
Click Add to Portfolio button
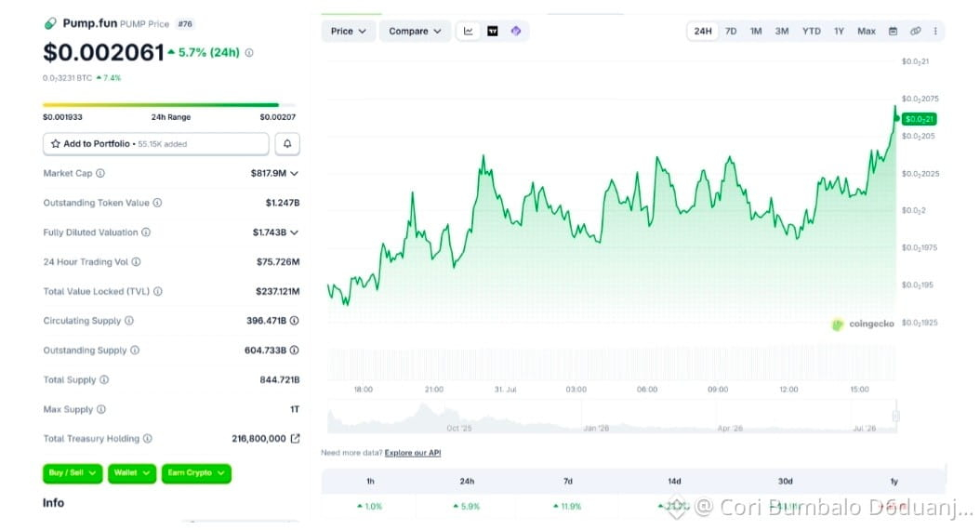point(156,144)
